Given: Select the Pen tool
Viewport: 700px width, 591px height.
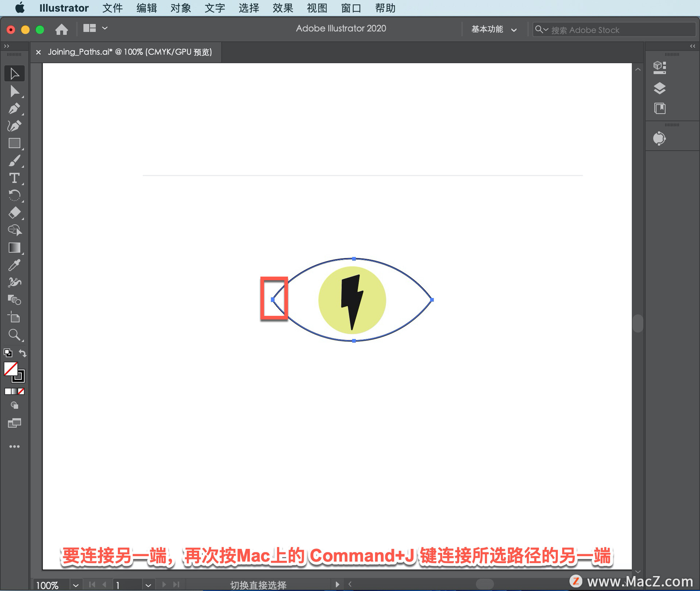Looking at the screenshot, I should pyautogui.click(x=15, y=109).
